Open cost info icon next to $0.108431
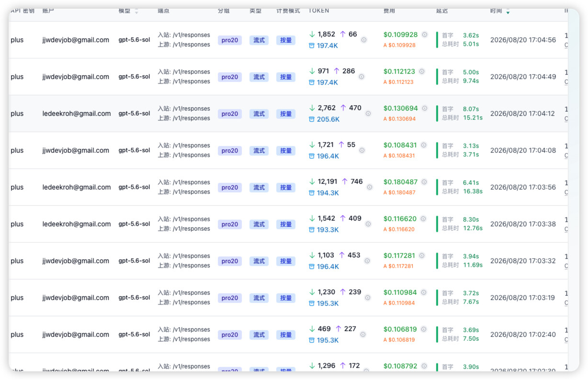 (424, 145)
